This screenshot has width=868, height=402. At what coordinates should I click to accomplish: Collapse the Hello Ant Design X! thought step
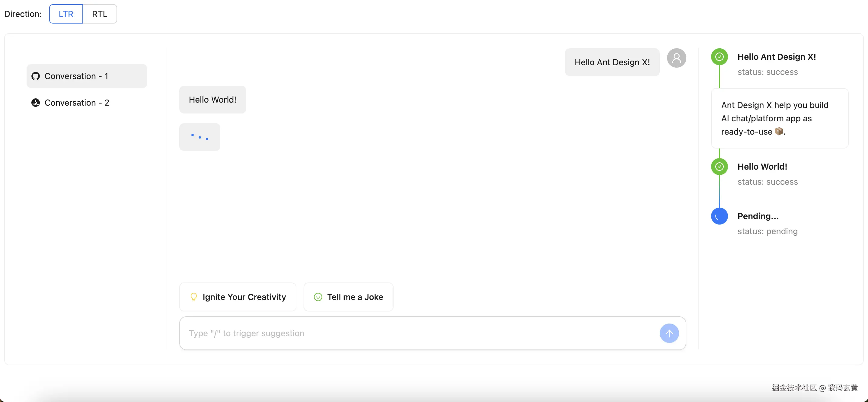point(776,57)
